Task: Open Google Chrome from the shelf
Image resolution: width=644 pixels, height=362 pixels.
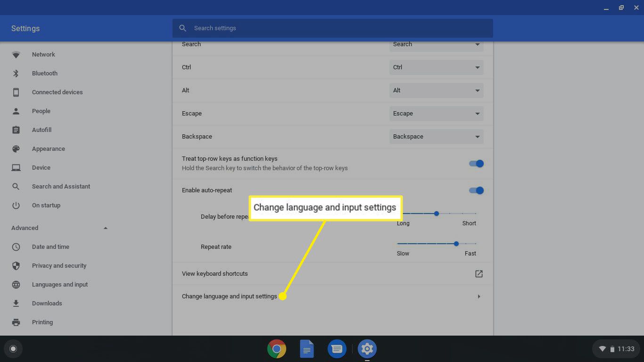Action: pyautogui.click(x=277, y=349)
